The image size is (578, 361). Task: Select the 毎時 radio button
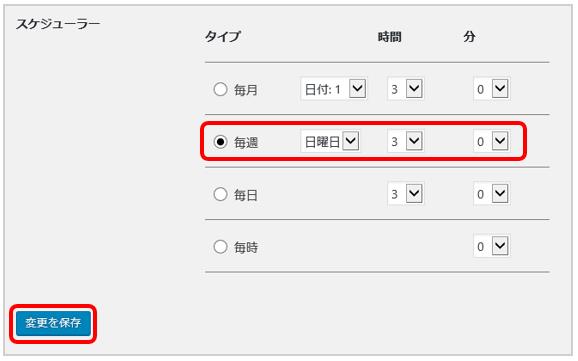(x=220, y=247)
